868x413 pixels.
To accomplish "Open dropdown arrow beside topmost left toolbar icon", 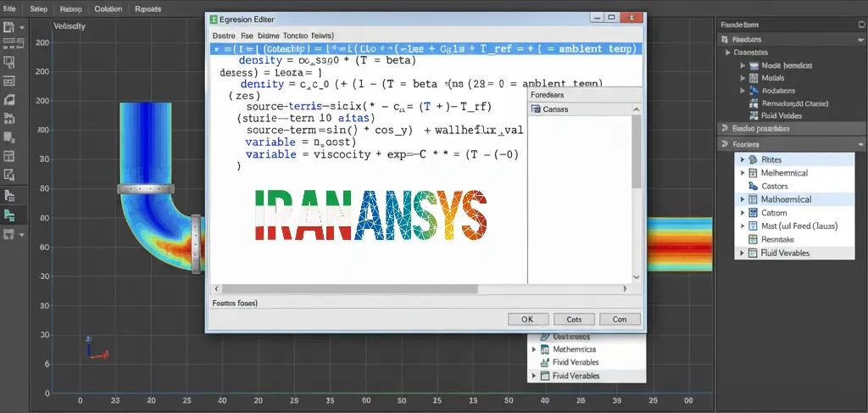I will pyautogui.click(x=21, y=27).
